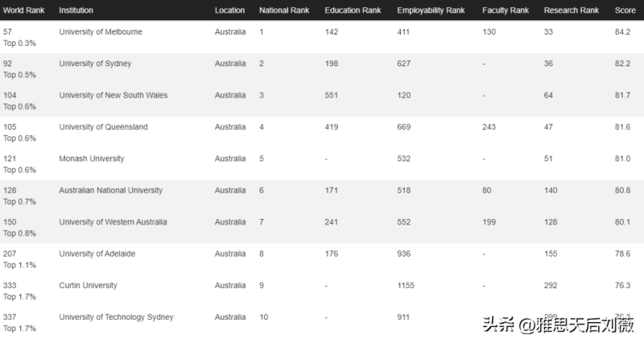Image resolution: width=644 pixels, height=343 pixels.
Task: Click the Score column header
Action: 625,10
